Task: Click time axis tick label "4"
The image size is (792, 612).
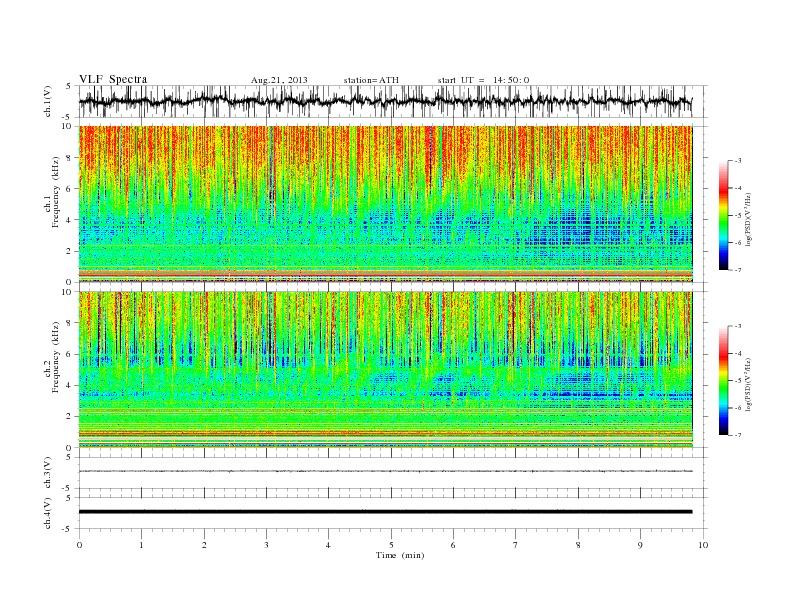Action: click(329, 545)
